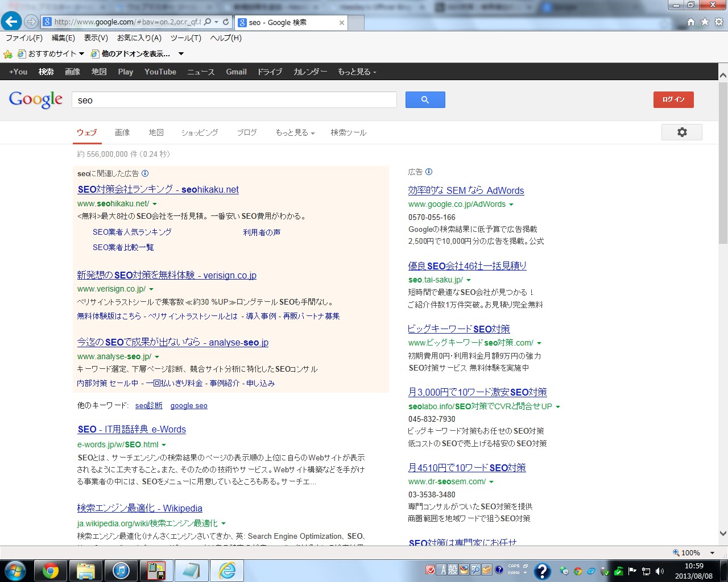This screenshot has height=582, width=728.
Task: Click the notepad taskbar icon
Action: pos(192,571)
